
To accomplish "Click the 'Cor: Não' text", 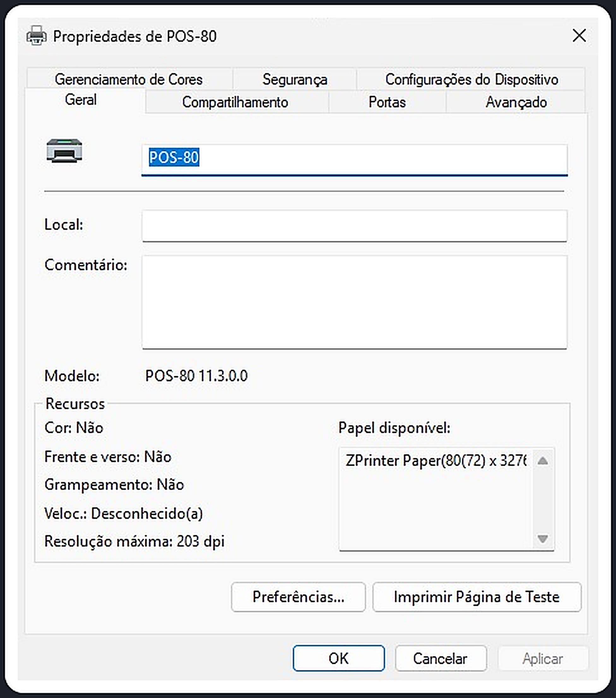I will 74,428.
